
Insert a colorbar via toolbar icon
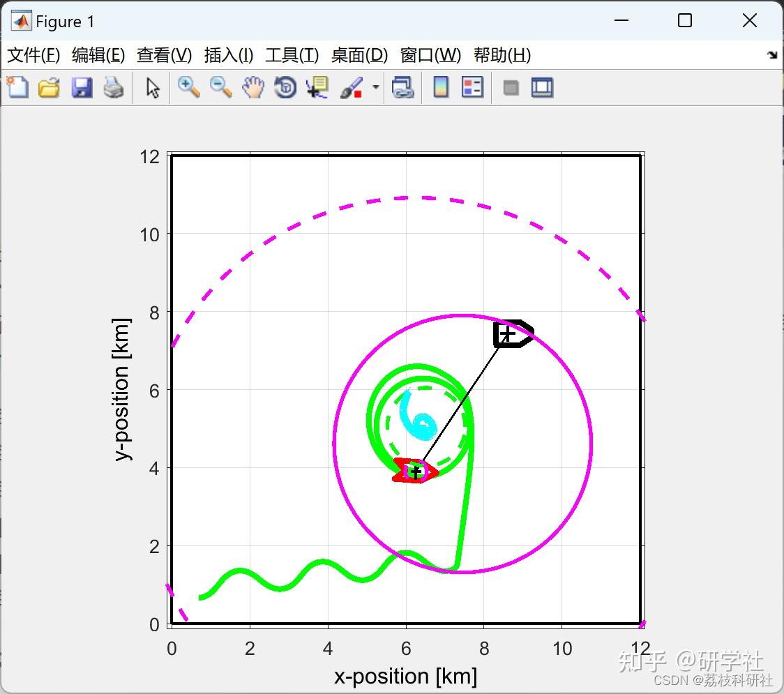(x=441, y=87)
